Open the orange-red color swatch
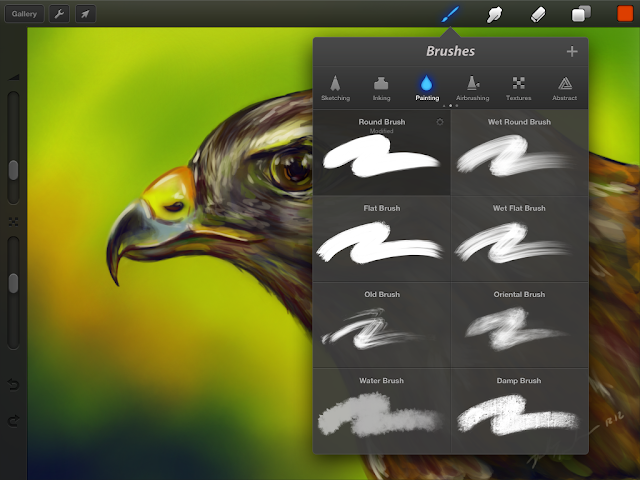The image size is (640, 480). click(x=624, y=13)
